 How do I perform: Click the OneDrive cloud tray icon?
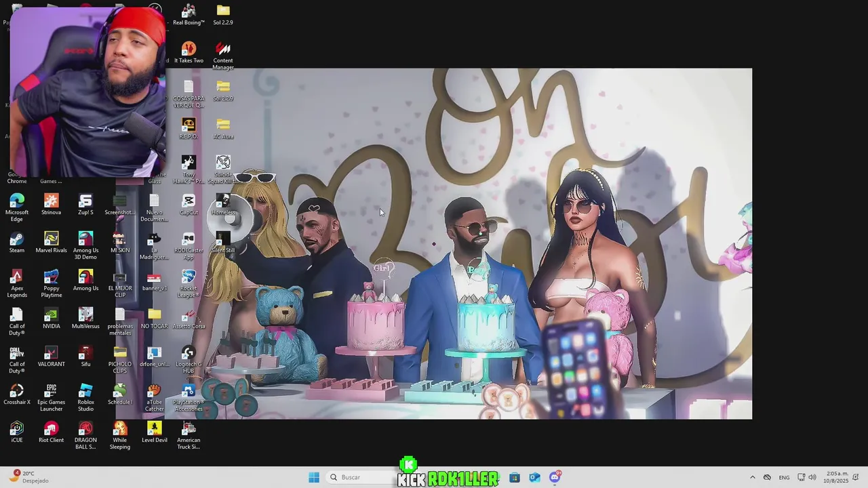tap(767, 477)
